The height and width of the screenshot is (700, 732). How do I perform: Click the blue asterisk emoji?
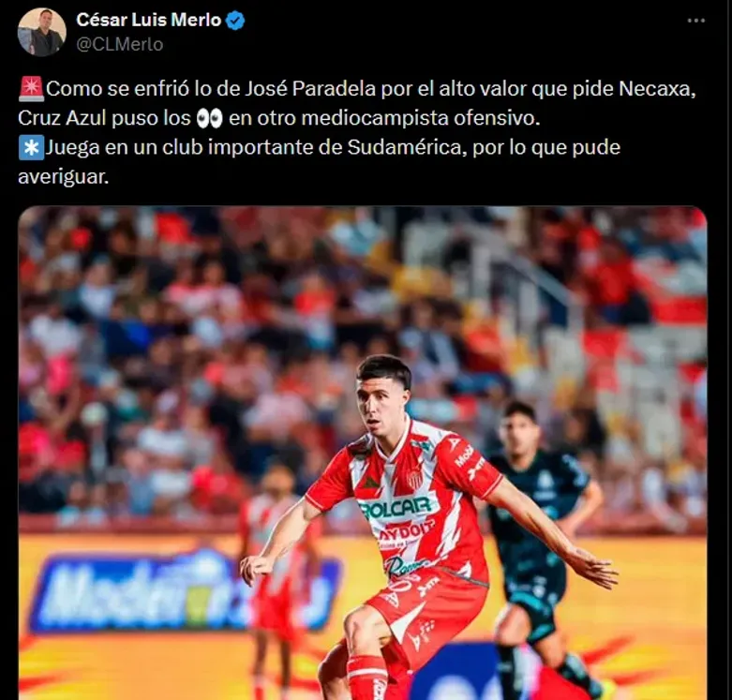click(31, 147)
